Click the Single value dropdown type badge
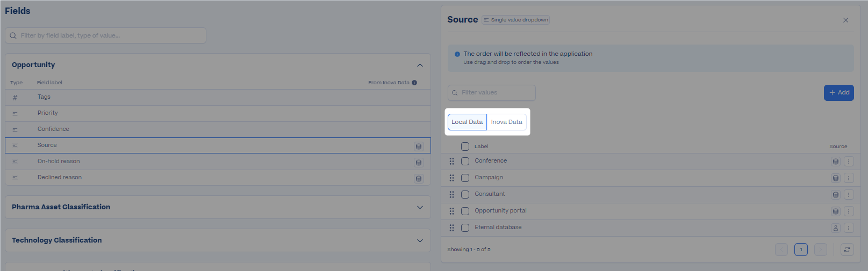Viewport: 868px width, 271px height. 515,20
